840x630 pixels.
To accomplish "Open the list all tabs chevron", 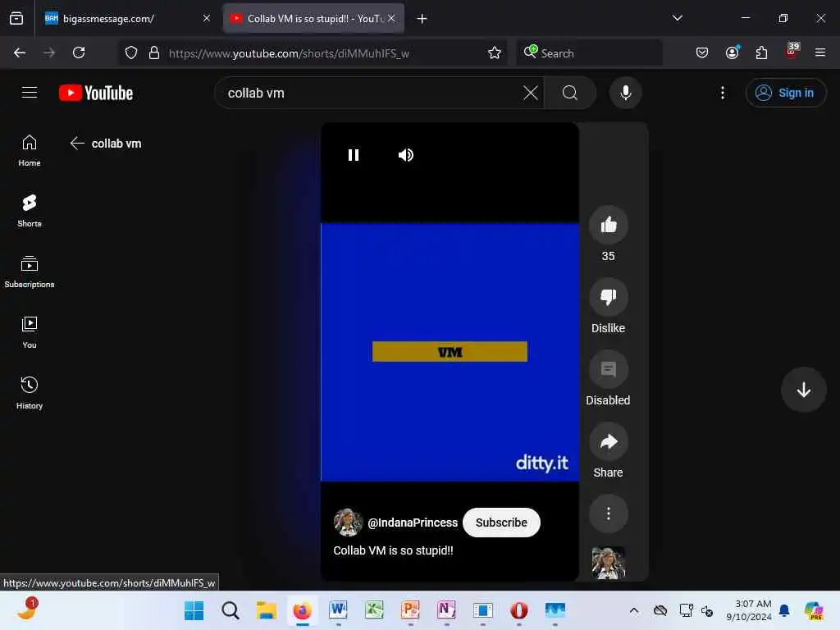I will pyautogui.click(x=677, y=18).
